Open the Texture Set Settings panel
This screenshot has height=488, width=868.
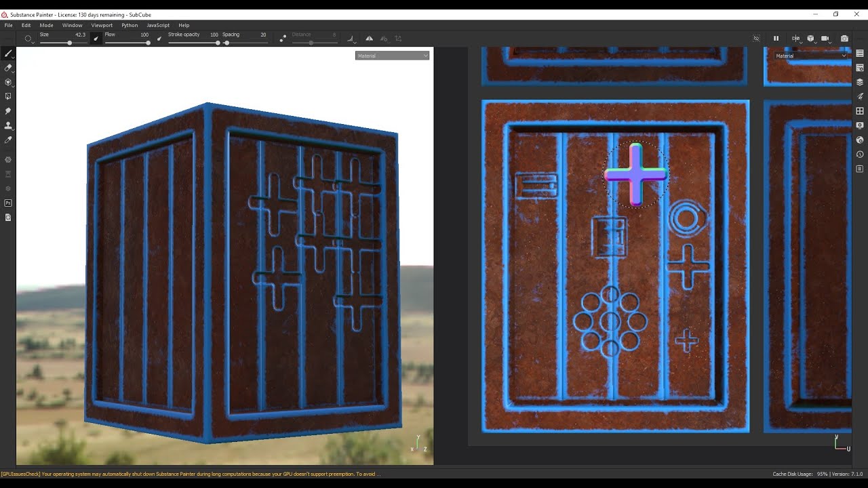pyautogui.click(x=860, y=68)
